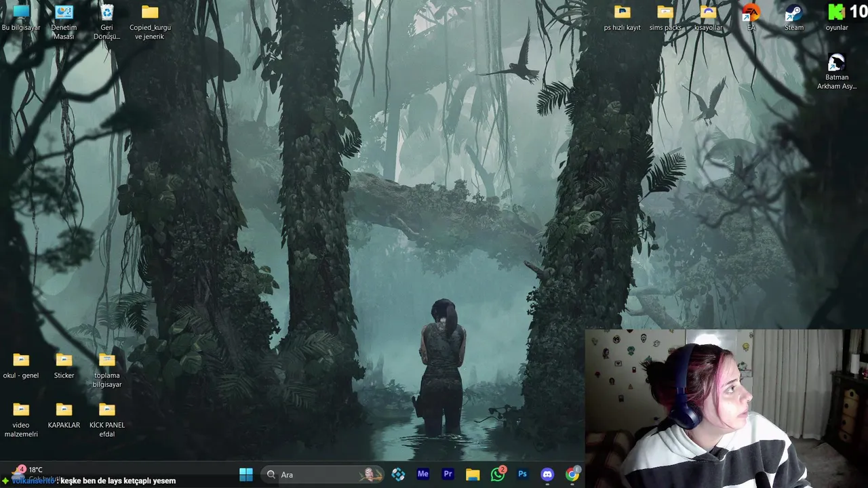868x488 pixels.
Task: Click the owl illustration in search box
Action: (370, 474)
